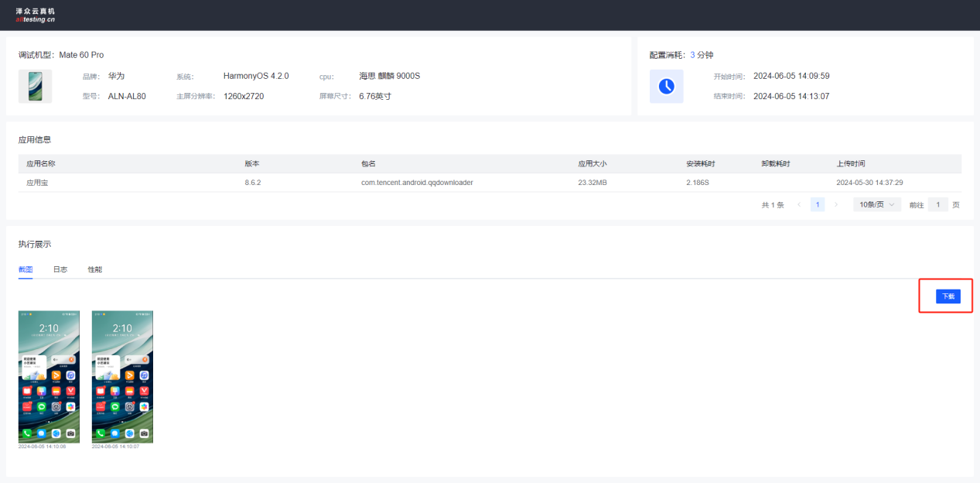Open the screenshot thumbnail timestamped 14:10:06
Viewport: 980px width, 483px height.
[x=49, y=377]
